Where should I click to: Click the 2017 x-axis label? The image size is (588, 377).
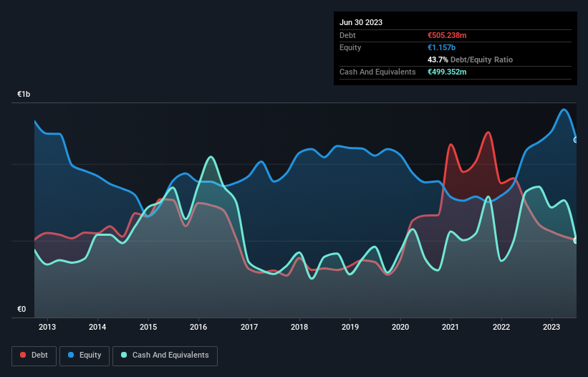tap(249, 327)
